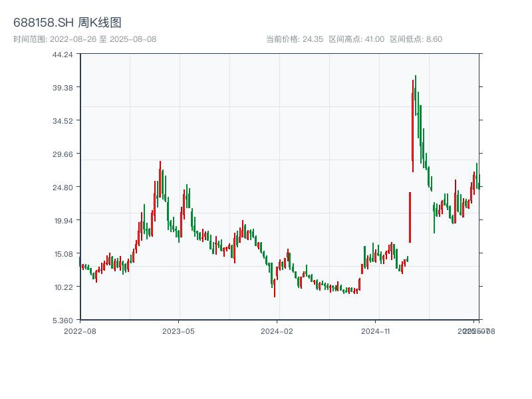Click the x-axis label 2023-05
Image resolution: width=532 pixels, height=399 pixels.
178,331
